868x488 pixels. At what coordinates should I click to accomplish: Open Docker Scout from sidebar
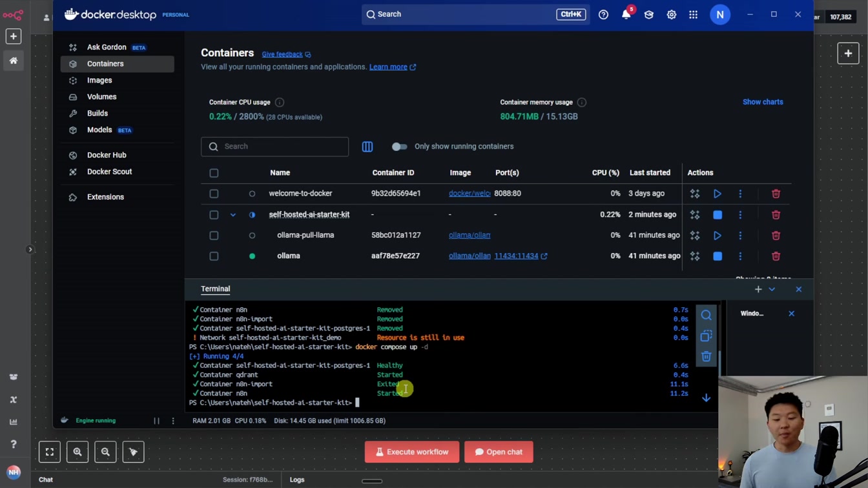point(109,172)
